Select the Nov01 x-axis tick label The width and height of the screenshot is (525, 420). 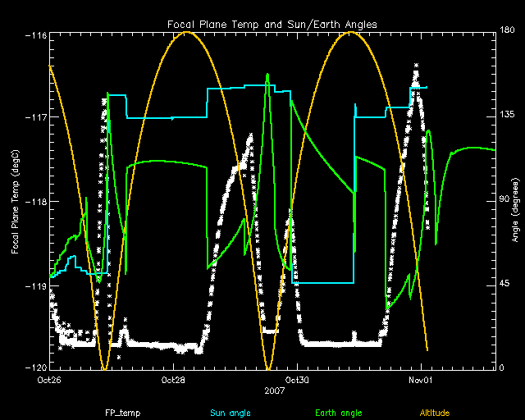tap(420, 380)
